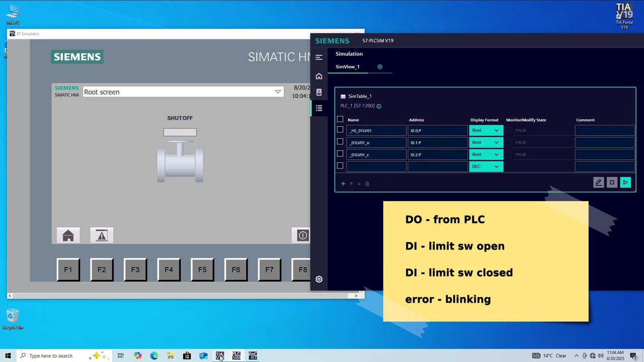Click the volume icon in the system tray

pos(601,356)
